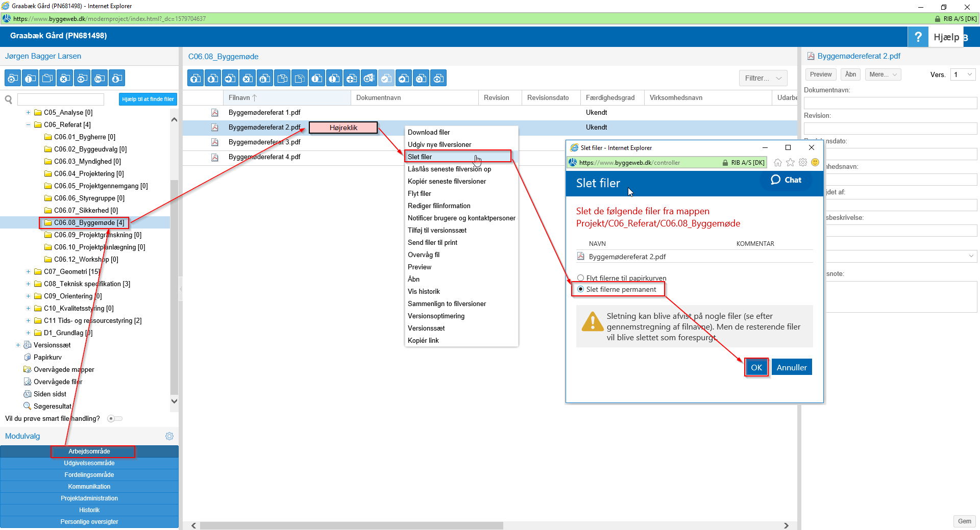Viewport: 980px width, 530px height.
Task: Expand the C07_Geometri folder
Action: 28,272
